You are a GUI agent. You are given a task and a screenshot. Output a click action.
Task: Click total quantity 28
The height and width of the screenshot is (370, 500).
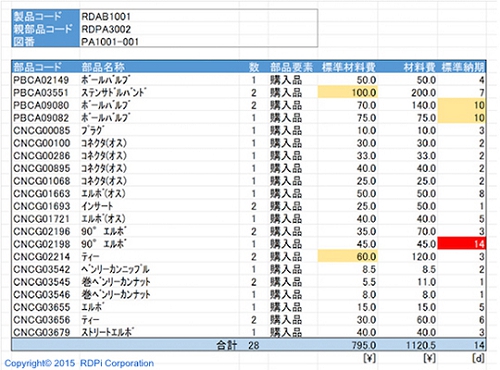[x=254, y=345]
